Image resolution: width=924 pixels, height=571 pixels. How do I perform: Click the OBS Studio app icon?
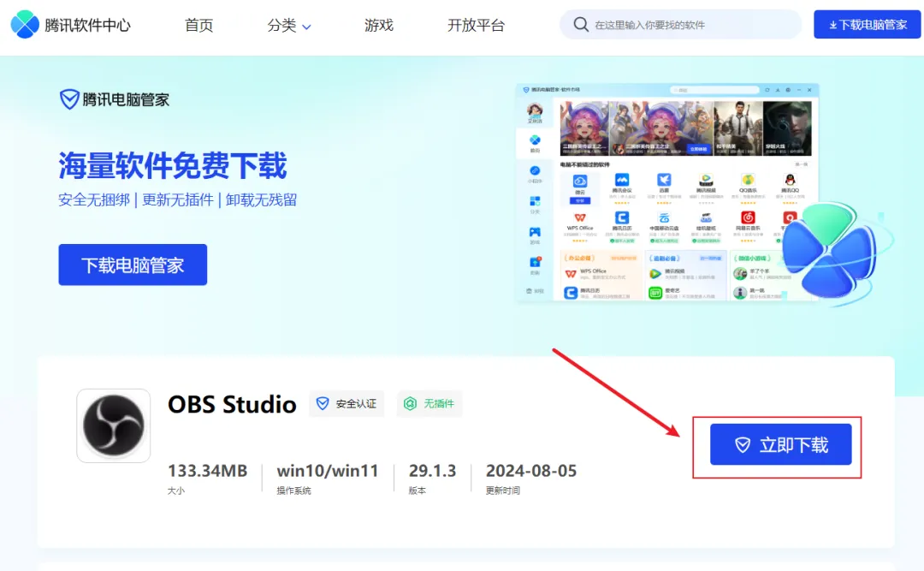tap(114, 425)
